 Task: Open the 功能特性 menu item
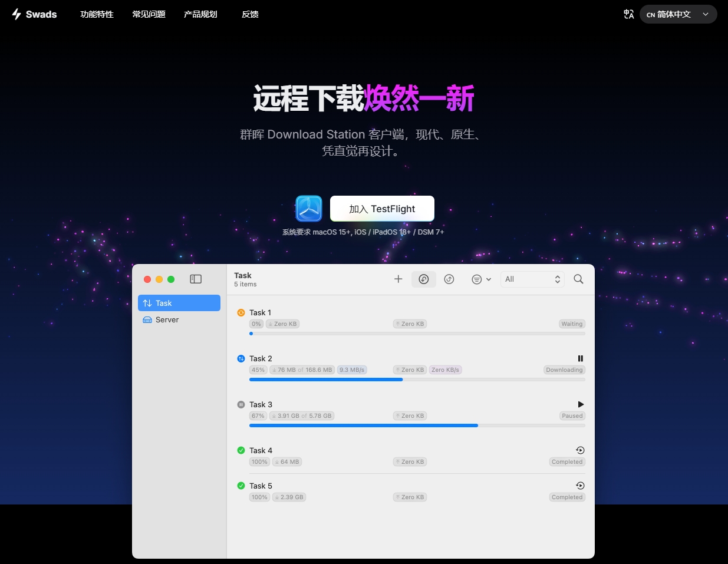point(97,14)
